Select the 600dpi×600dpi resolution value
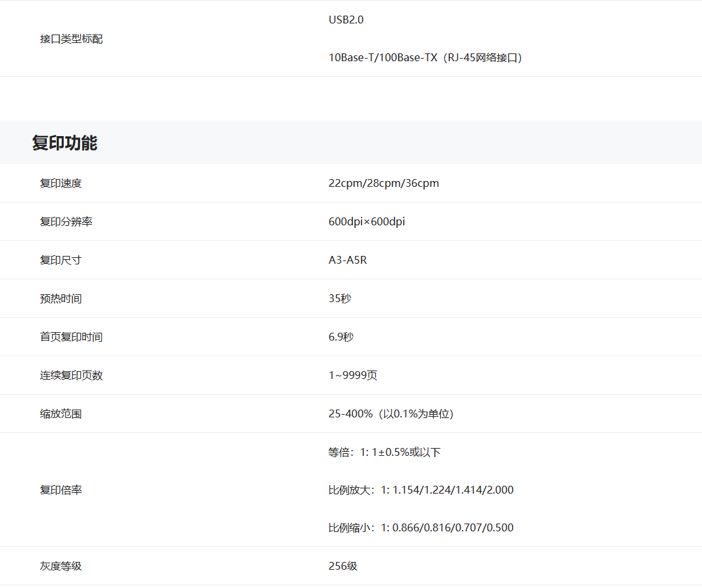This screenshot has width=702, height=588. (x=367, y=222)
